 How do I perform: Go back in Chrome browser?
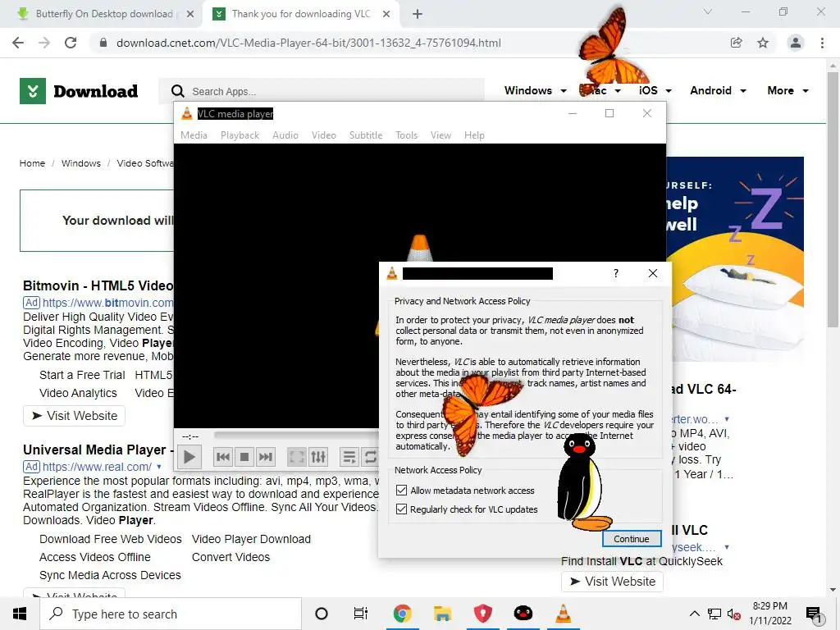(18, 43)
